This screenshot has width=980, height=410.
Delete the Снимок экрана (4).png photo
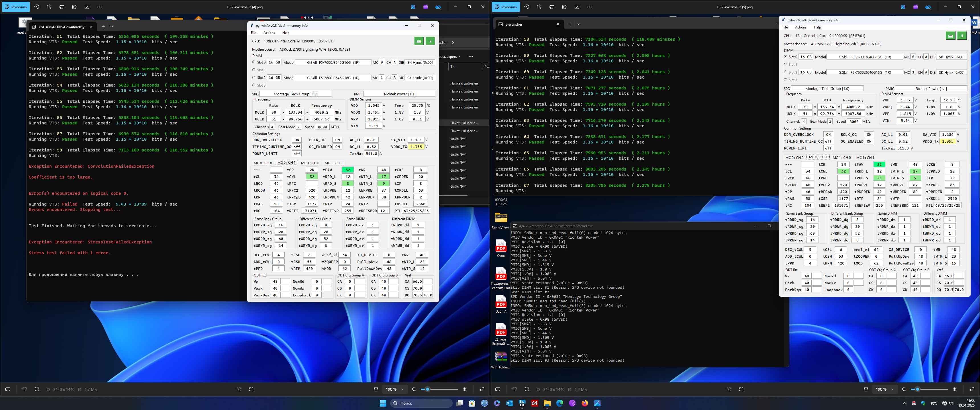[49, 7]
